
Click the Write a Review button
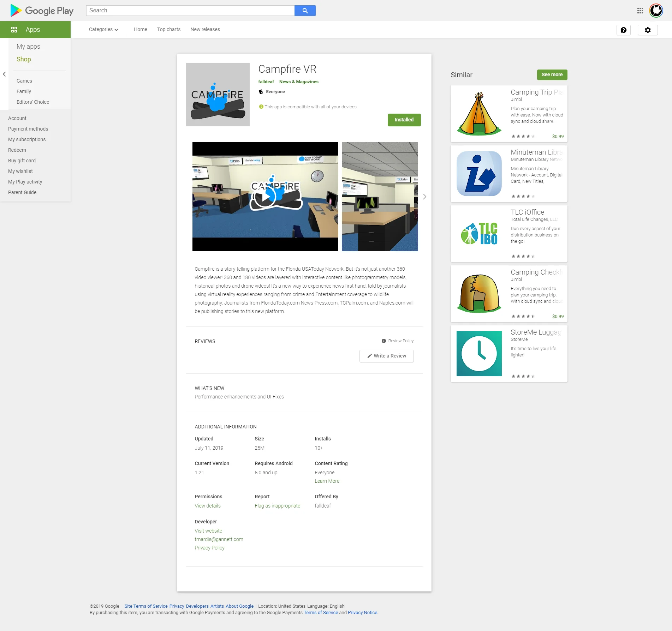387,356
